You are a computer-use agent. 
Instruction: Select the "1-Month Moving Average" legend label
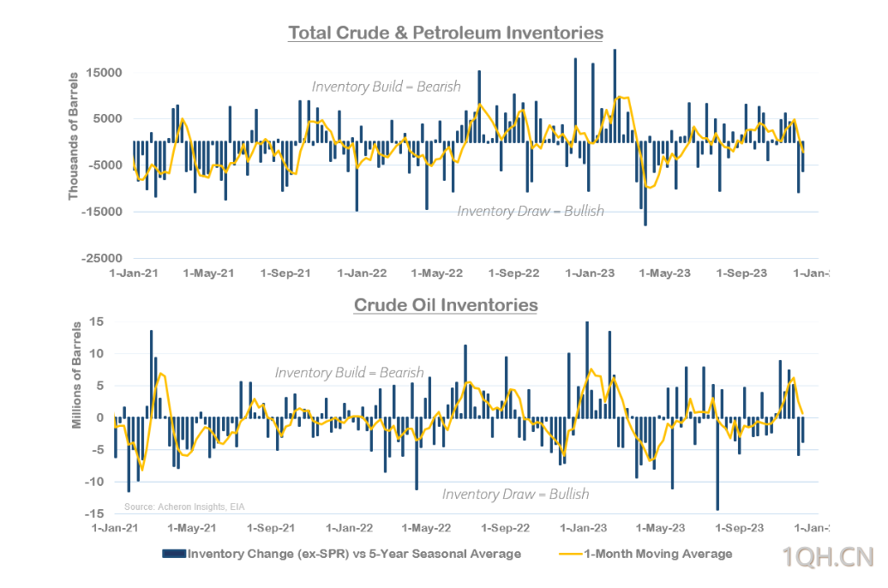coord(657,554)
